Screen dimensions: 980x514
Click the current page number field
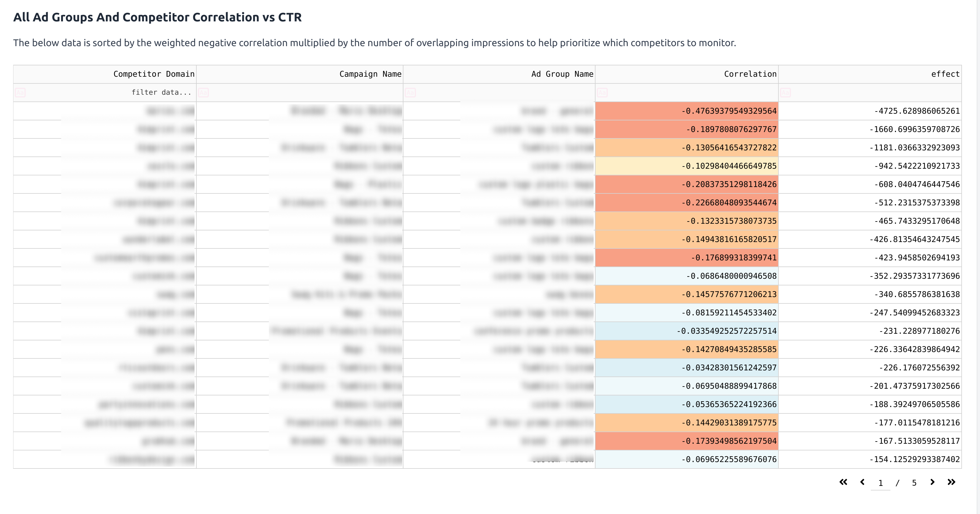pyautogui.click(x=880, y=483)
